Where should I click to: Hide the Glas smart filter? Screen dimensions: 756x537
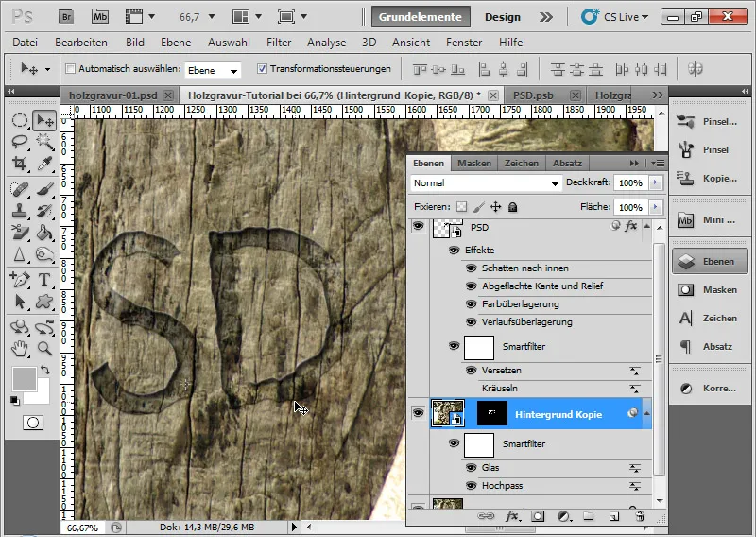pos(471,468)
